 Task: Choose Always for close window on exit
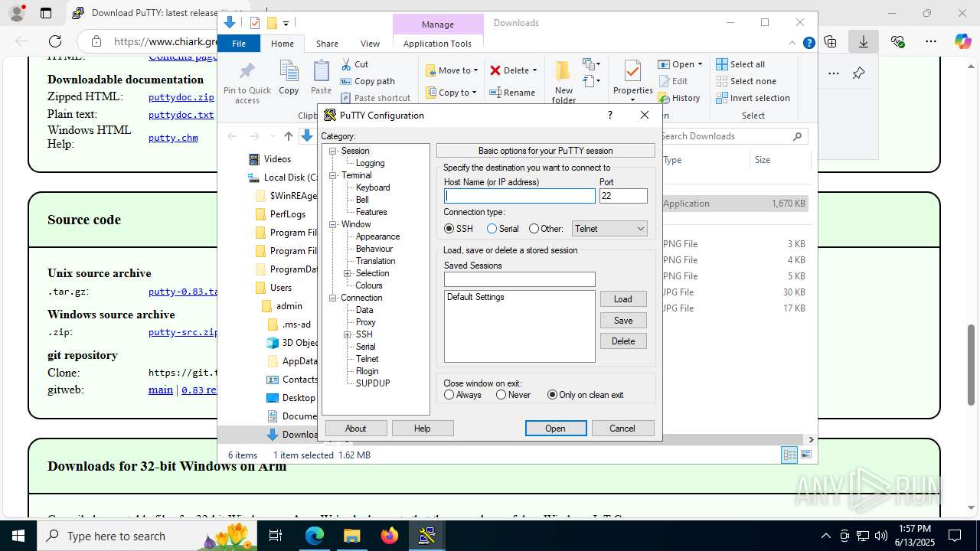[x=449, y=395]
